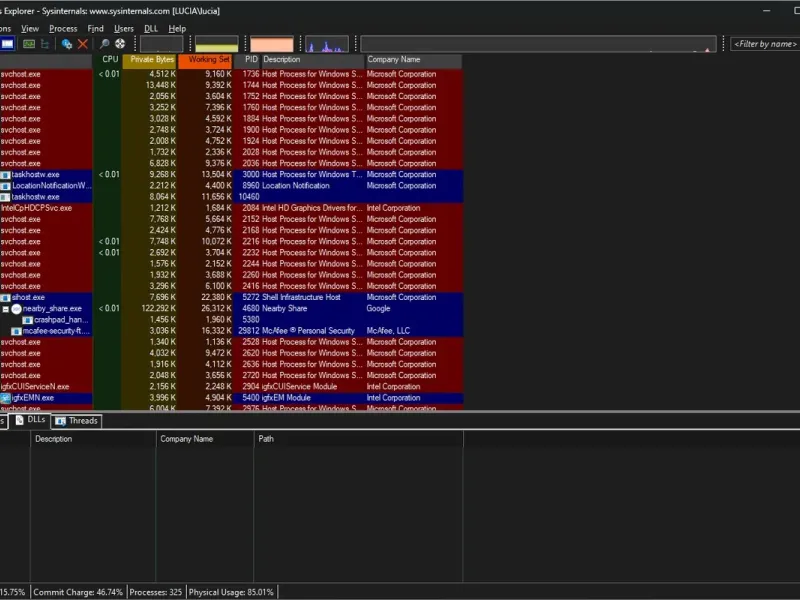
Task: Select the LocationNotificationW process row
Action: pyautogui.click(x=232, y=186)
